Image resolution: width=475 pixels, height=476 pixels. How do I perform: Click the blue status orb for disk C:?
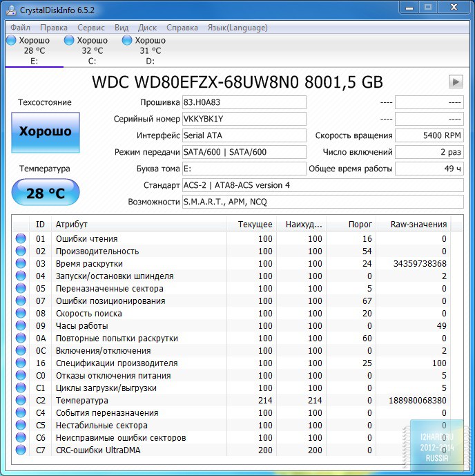pos(69,40)
